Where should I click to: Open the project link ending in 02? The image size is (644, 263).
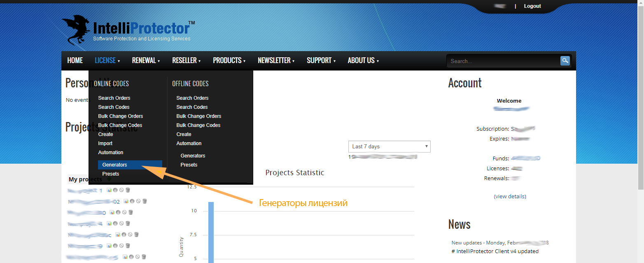(x=94, y=202)
